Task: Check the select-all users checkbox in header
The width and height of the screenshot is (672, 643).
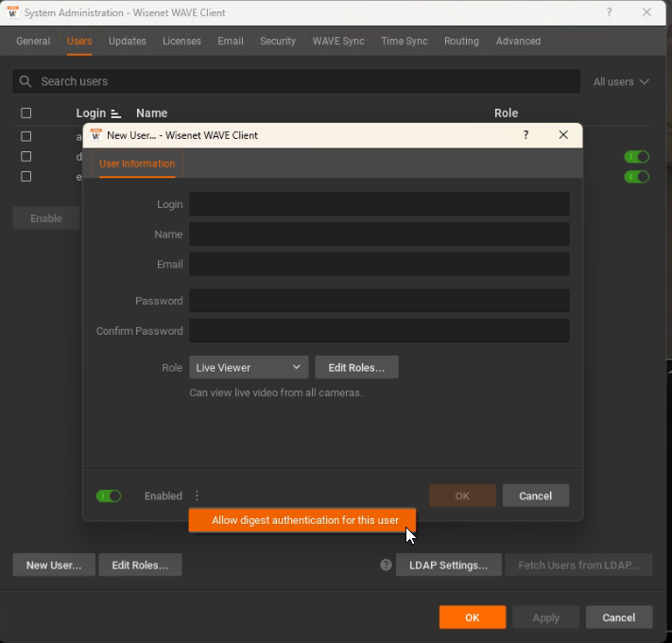Action: click(26, 113)
